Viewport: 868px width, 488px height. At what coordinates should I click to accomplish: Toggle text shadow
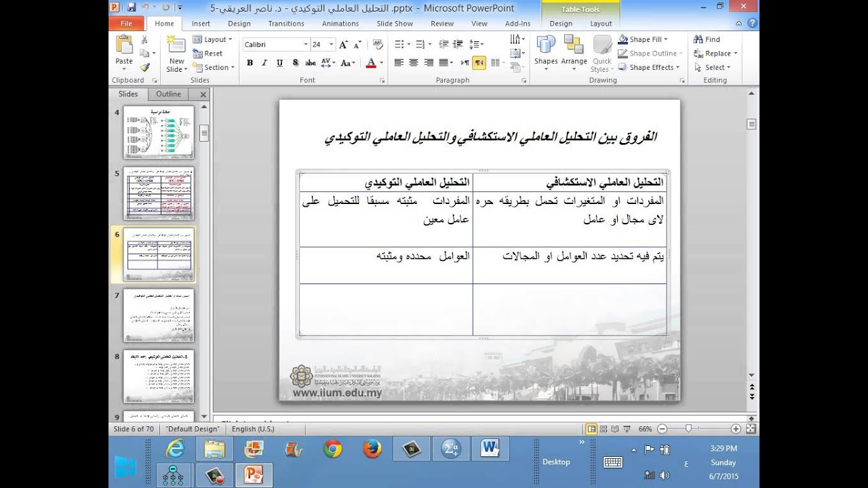(295, 62)
